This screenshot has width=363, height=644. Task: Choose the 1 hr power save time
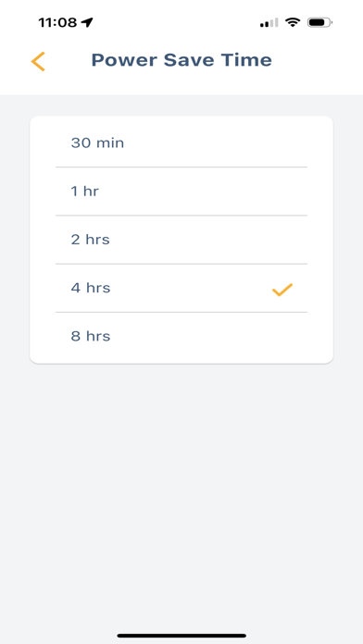[x=181, y=192]
